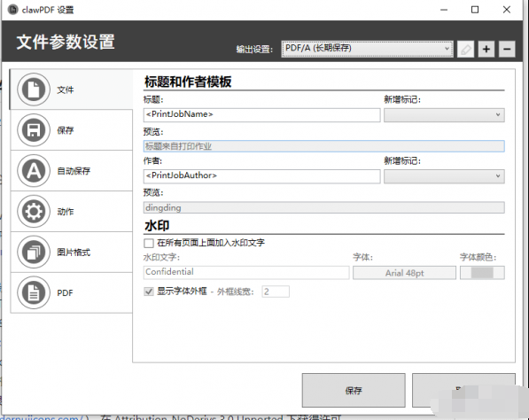Open the 文件 (document) settings tab icon

[x=34, y=89]
